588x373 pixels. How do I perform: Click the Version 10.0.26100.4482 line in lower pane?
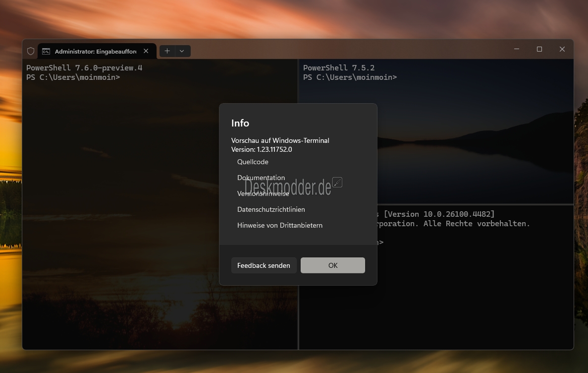(439, 214)
